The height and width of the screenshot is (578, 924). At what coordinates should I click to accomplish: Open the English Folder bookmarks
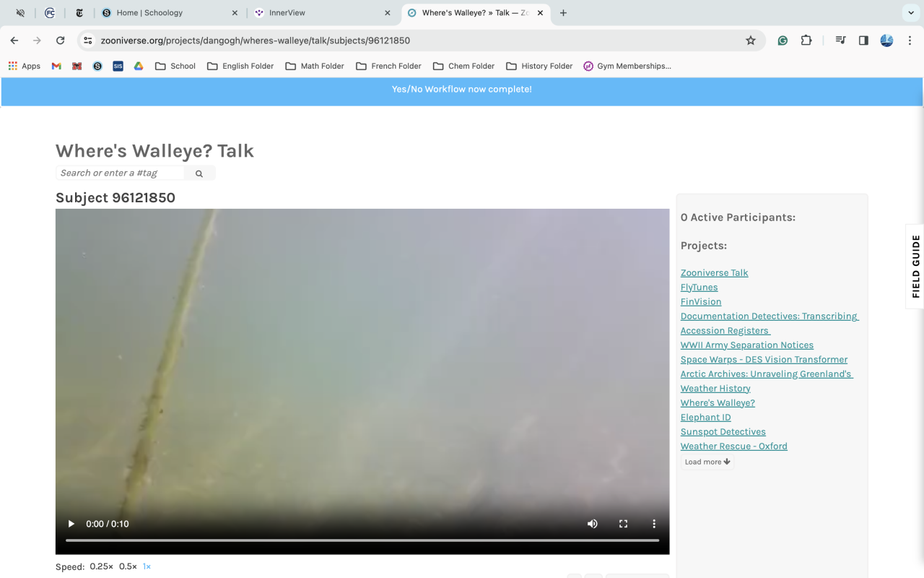point(240,66)
